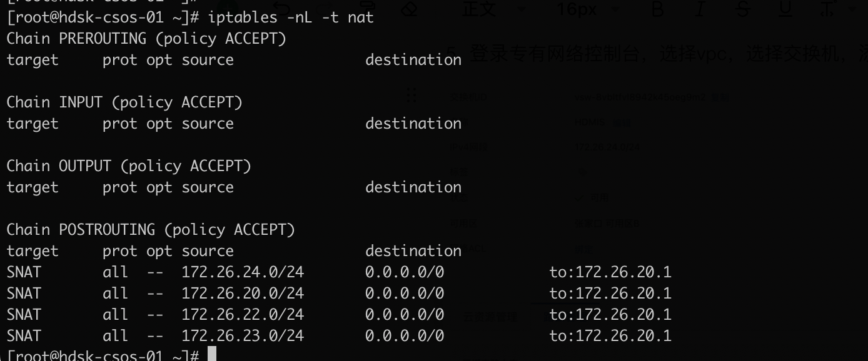Click the 'iptables -nL -t nat' command text
868x361 pixels.
[x=290, y=17]
